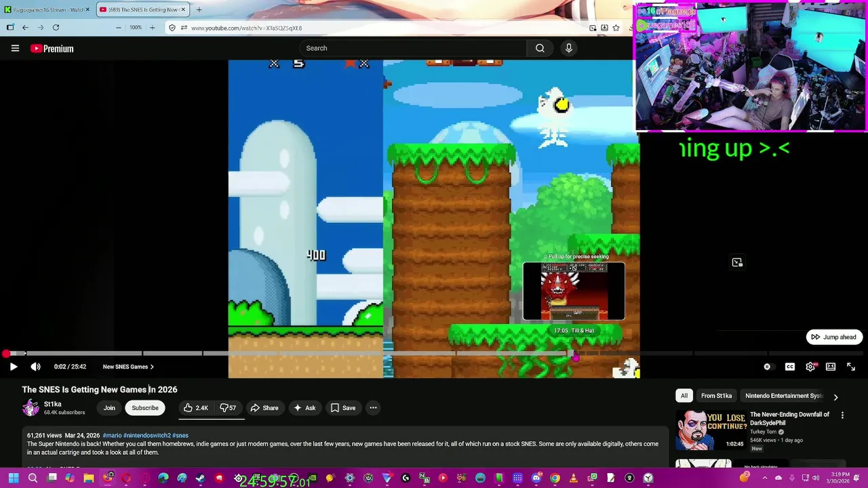Click the search magnifier button
Viewport: 868px width, 488px height.
click(540, 48)
